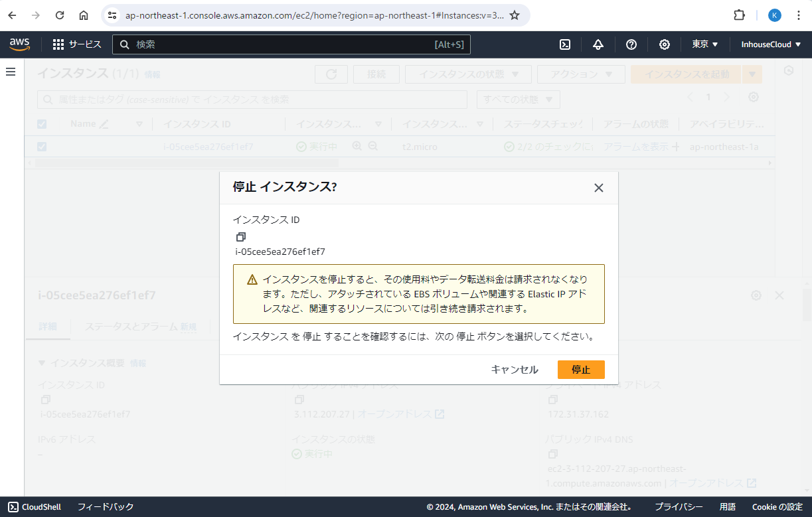Open CloudShell from the footer bar
812x517 pixels.
(35, 507)
